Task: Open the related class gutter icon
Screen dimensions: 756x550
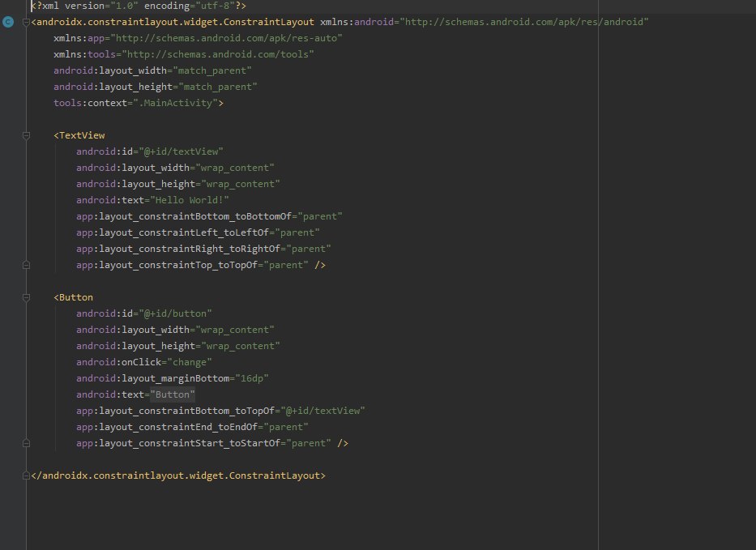Action: pyautogui.click(x=8, y=22)
